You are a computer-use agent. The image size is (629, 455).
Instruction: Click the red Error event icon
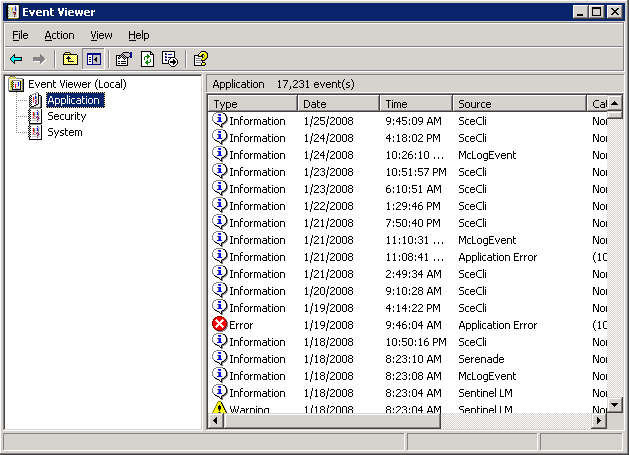pyautogui.click(x=219, y=324)
